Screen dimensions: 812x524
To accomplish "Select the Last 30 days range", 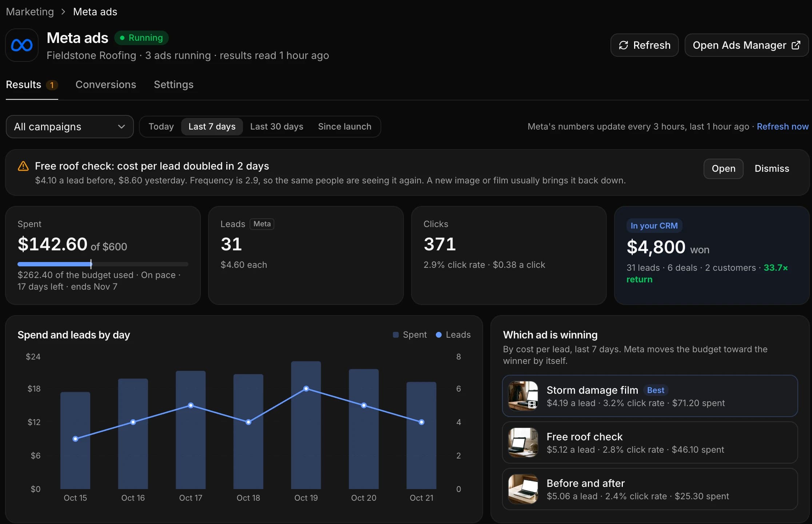I will [276, 127].
